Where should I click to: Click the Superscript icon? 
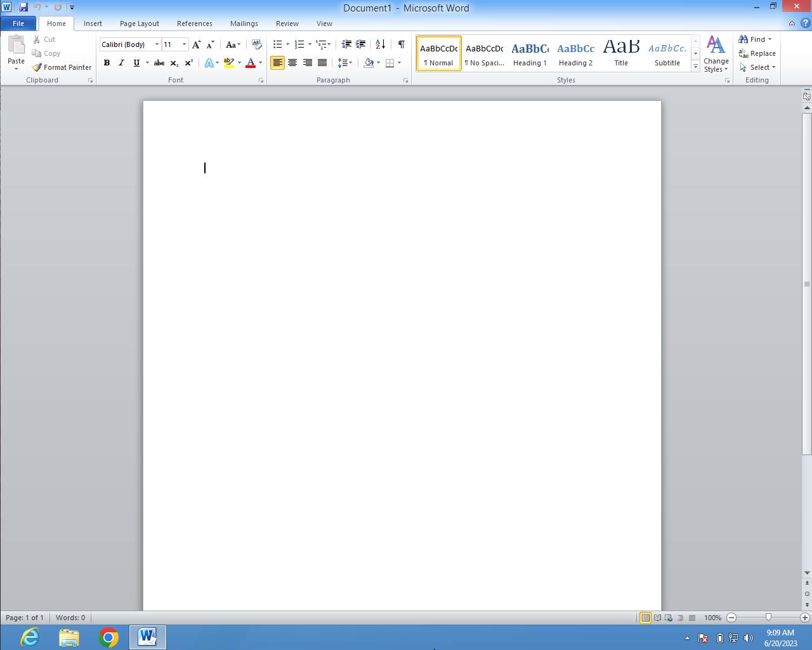click(188, 63)
